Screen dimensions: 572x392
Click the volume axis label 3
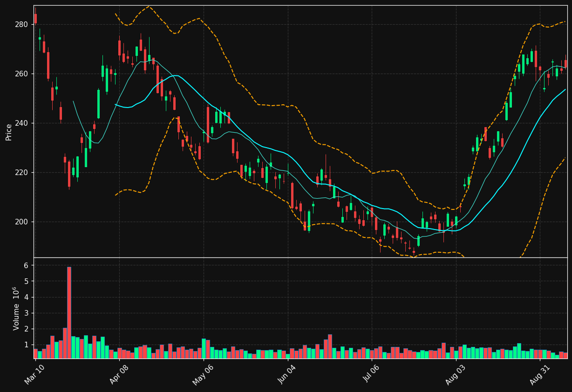coord(27,313)
